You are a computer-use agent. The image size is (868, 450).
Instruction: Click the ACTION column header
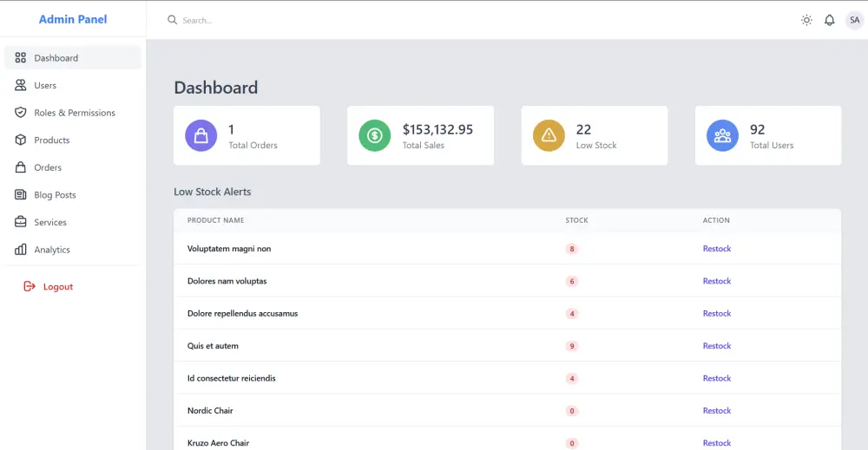pos(716,220)
